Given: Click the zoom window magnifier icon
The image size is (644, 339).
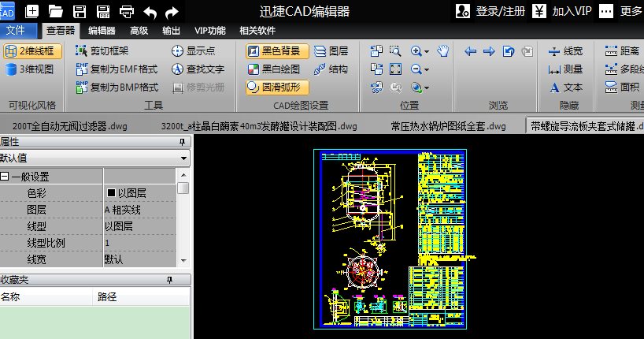Looking at the screenshot, I should pos(395,51).
